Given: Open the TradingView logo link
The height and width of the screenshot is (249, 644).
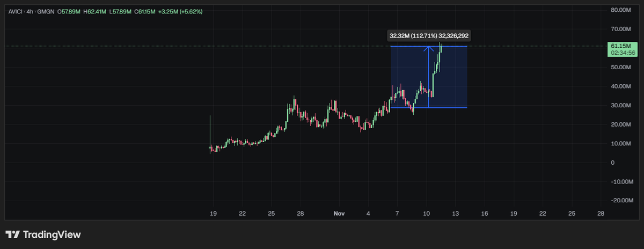Looking at the screenshot, I should coord(43,235).
